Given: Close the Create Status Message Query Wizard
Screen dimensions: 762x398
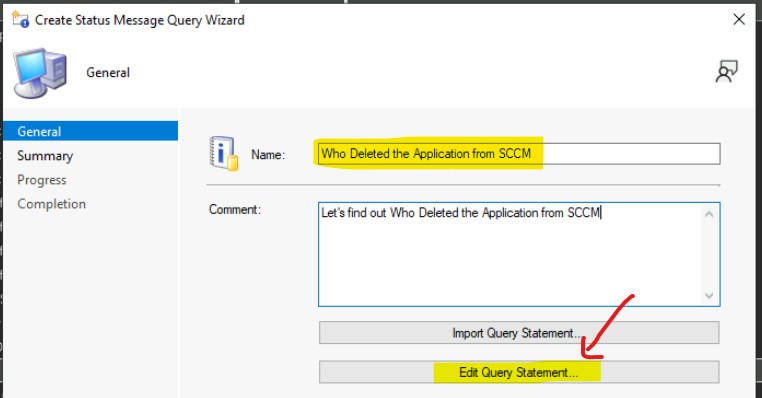Looking at the screenshot, I should pyautogui.click(x=739, y=19).
